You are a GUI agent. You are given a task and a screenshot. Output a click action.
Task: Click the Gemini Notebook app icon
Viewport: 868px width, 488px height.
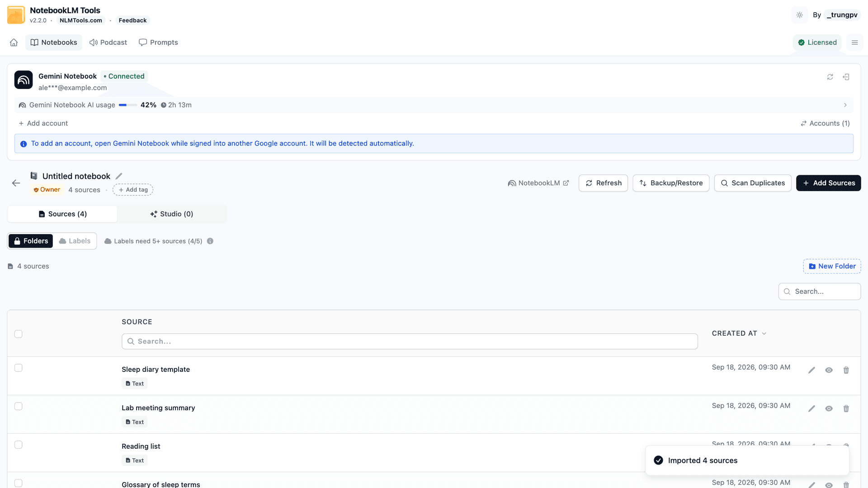point(24,80)
